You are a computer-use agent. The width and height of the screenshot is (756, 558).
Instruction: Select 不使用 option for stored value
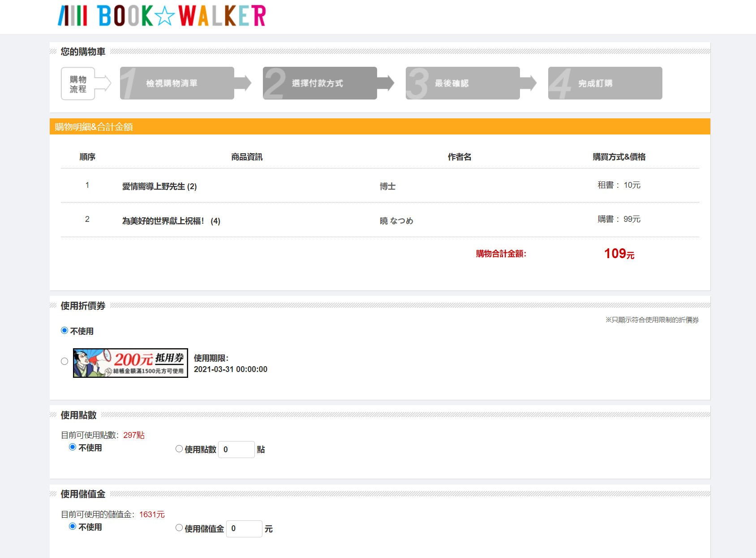(73, 527)
